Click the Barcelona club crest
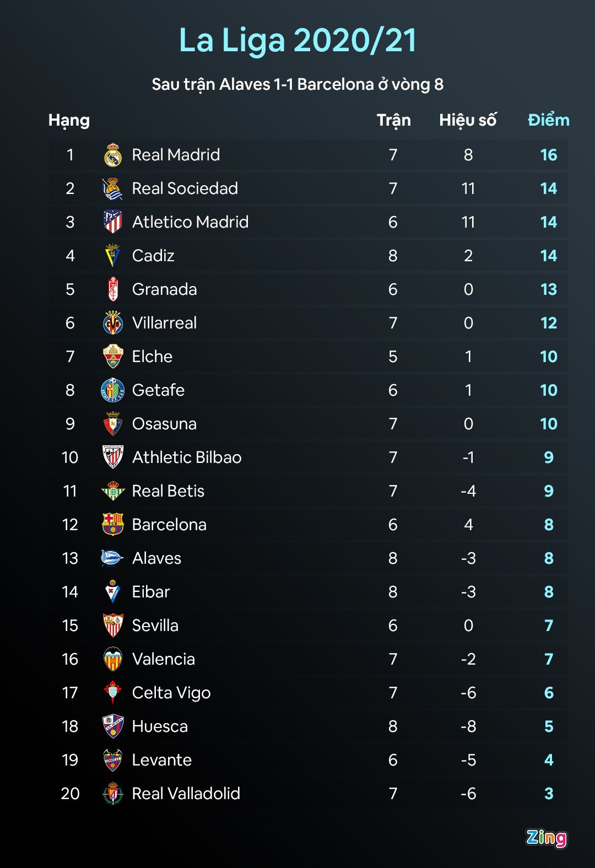Viewport: 595px width, 868px height. [x=113, y=525]
